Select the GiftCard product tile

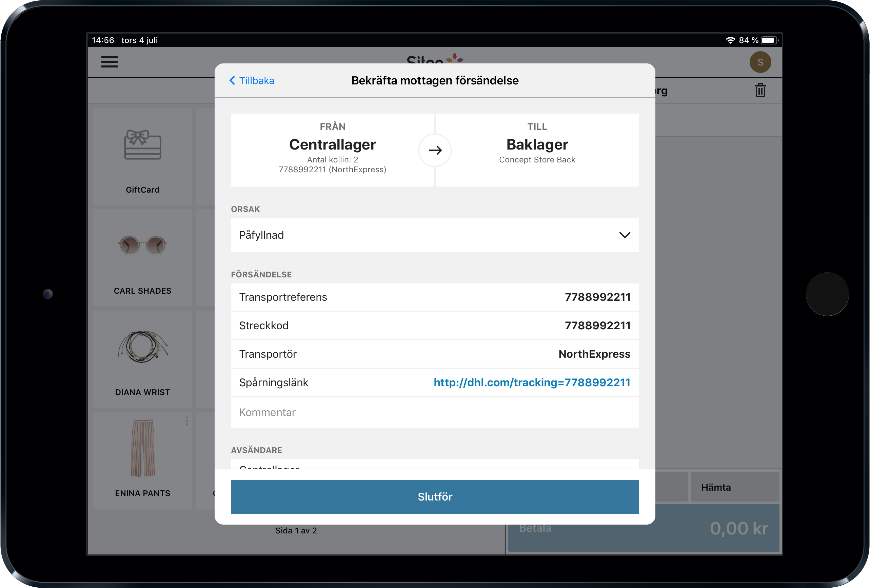[x=143, y=157]
